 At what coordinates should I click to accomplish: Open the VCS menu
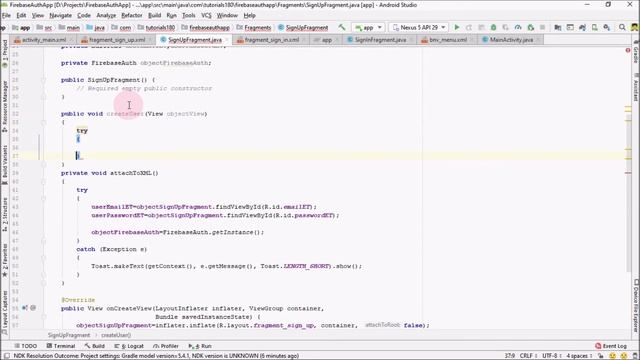pyautogui.click(x=206, y=16)
